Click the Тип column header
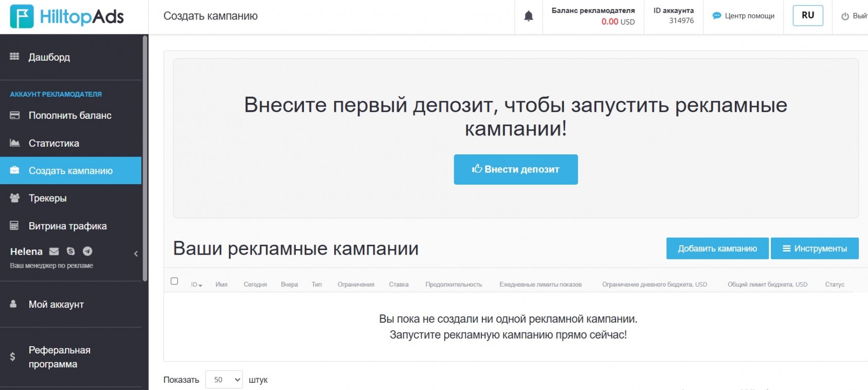The width and height of the screenshot is (868, 390). point(317,285)
